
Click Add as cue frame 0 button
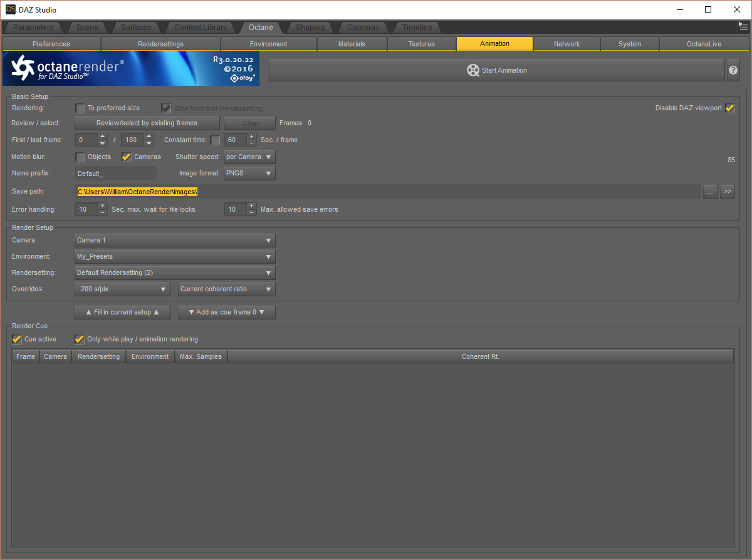click(227, 312)
